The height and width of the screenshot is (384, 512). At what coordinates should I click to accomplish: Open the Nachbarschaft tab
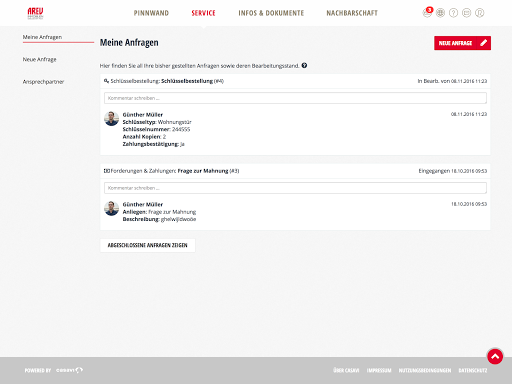click(352, 13)
